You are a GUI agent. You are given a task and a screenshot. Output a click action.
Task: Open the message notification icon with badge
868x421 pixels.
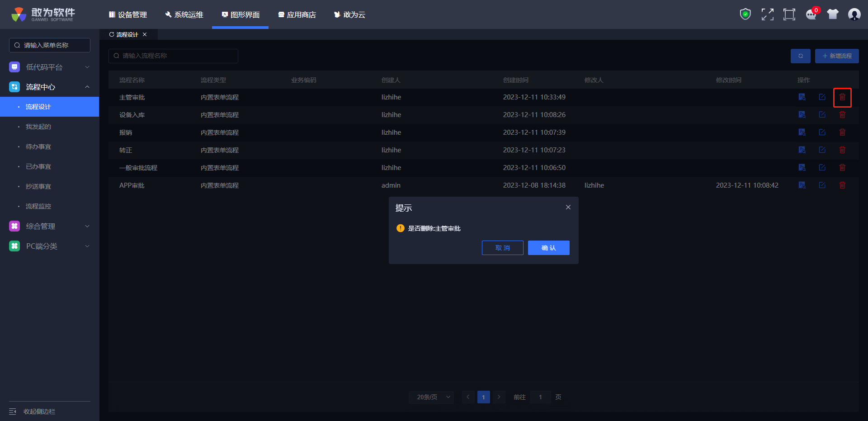point(811,14)
